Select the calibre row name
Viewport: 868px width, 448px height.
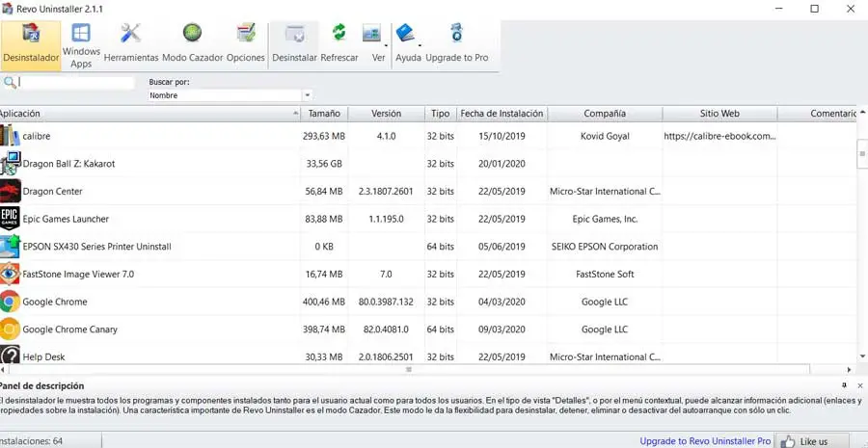[x=37, y=136]
